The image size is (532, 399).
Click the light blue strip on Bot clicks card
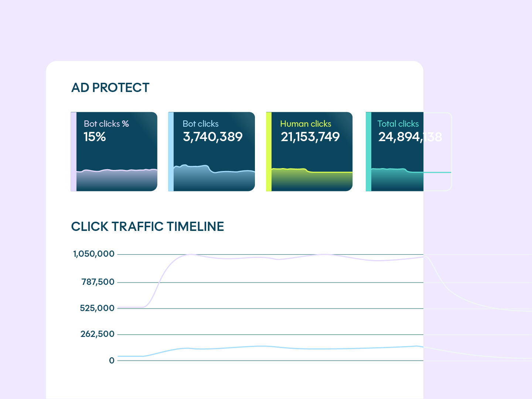(171, 151)
